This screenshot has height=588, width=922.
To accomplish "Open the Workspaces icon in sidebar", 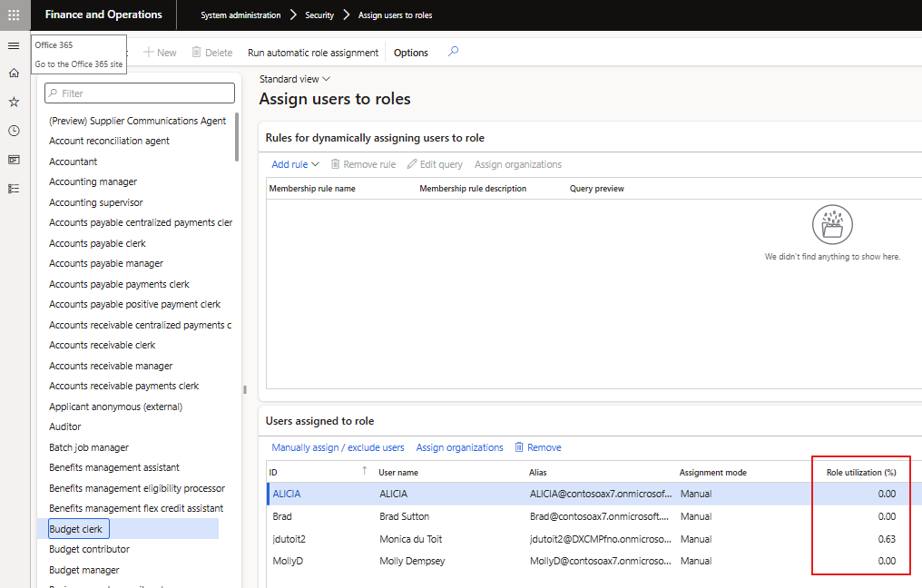I will coord(13,159).
